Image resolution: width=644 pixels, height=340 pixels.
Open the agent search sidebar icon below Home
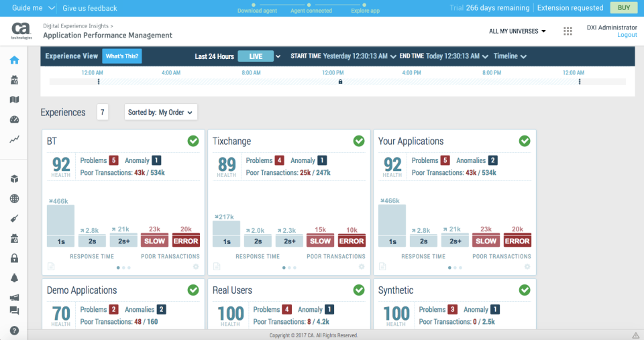pos(14,80)
